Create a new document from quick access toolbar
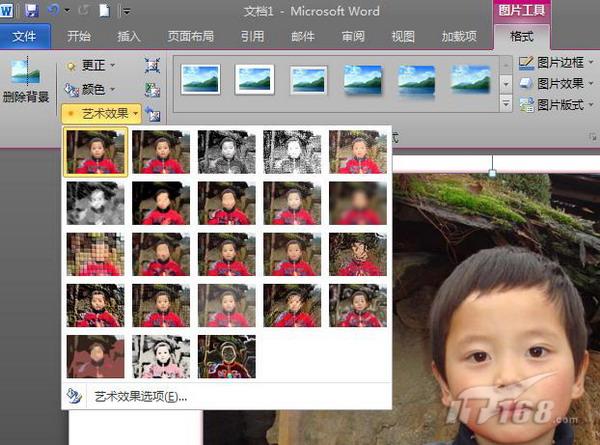 click(x=104, y=11)
